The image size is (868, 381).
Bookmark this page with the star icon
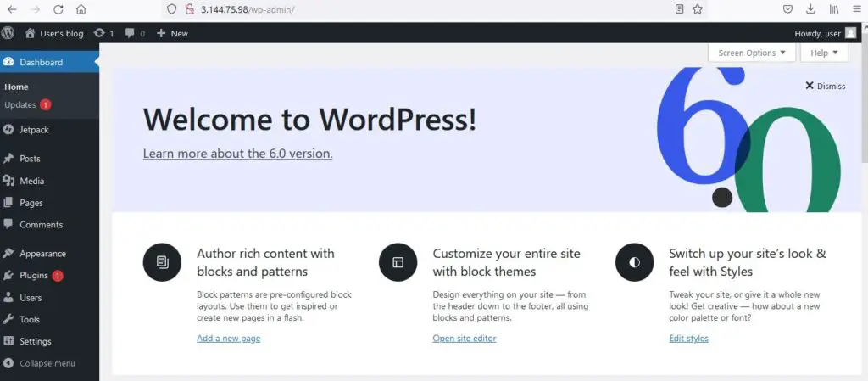coord(698,9)
